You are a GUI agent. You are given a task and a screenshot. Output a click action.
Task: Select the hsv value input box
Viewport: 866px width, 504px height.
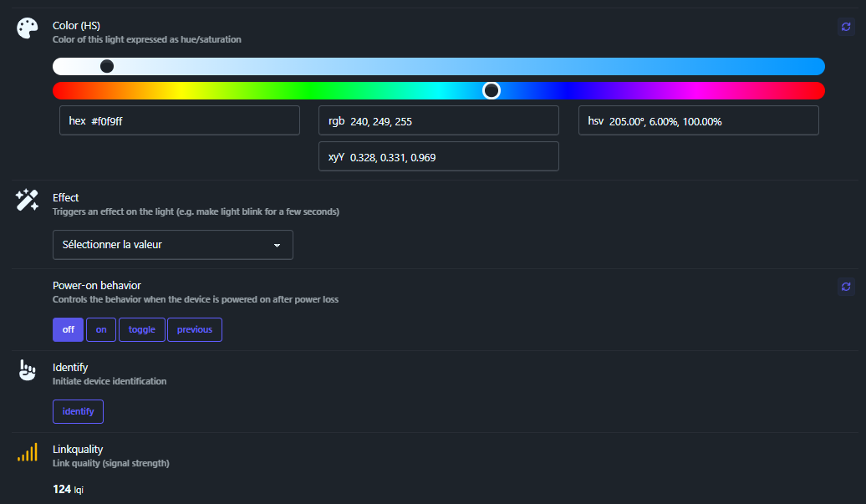click(x=699, y=121)
